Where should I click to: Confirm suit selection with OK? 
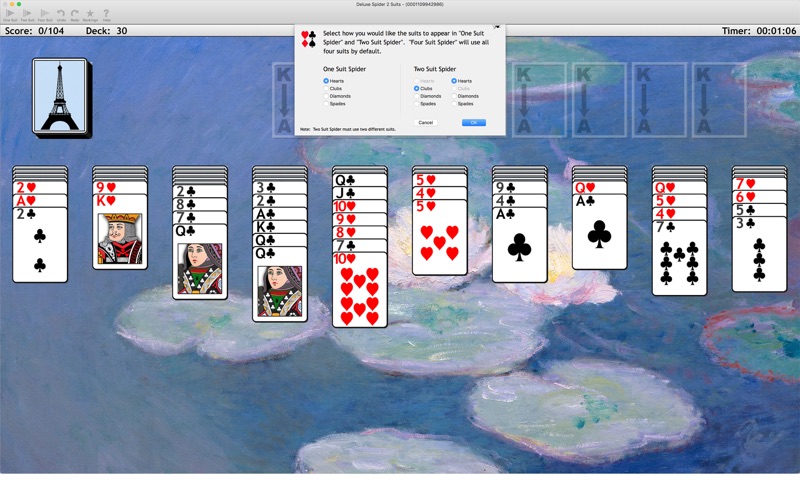click(473, 122)
